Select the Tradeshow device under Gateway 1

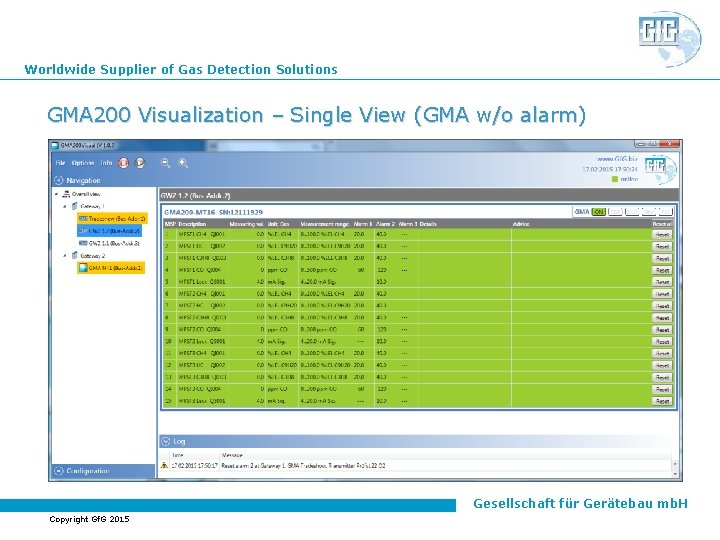[x=112, y=219]
